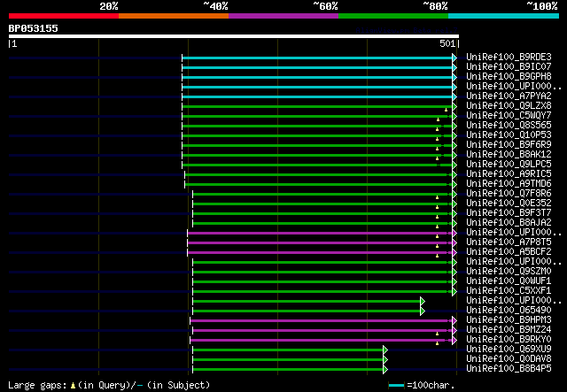This screenshot has width=567, height=392.
Task: Open the UniRef100_Q0DAV8 hit label
Action: 509,359
